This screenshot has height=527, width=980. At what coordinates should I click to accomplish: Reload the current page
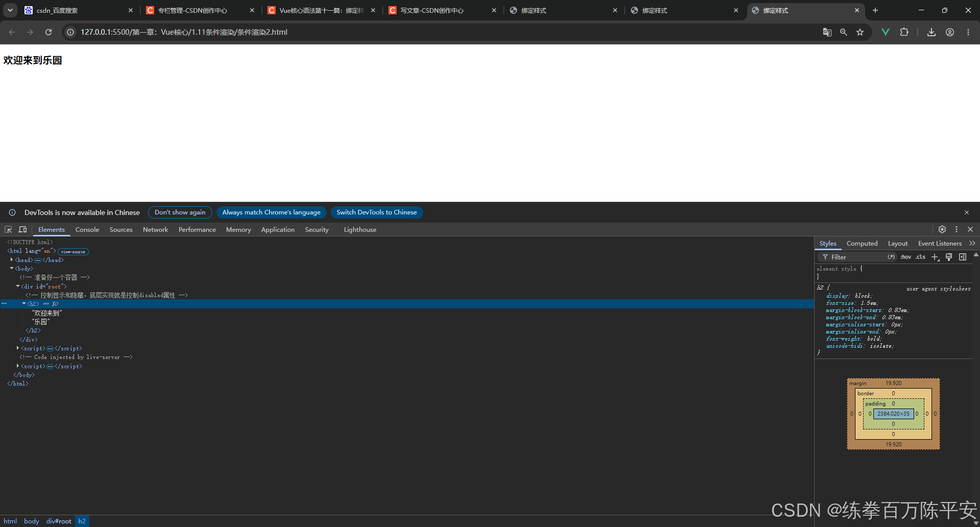coord(48,32)
